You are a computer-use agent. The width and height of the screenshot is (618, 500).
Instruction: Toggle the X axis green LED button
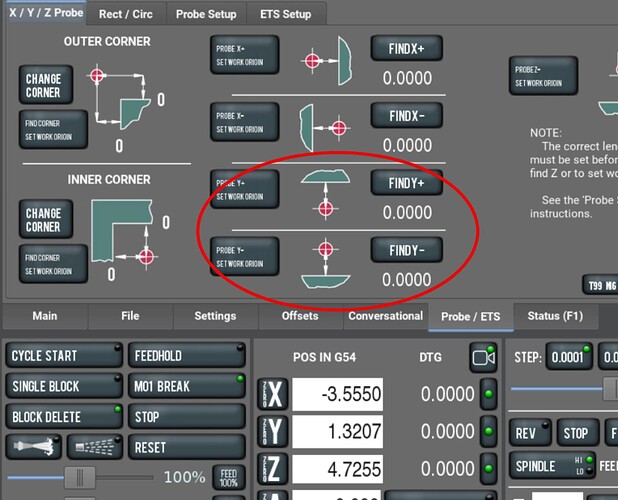[488, 394]
